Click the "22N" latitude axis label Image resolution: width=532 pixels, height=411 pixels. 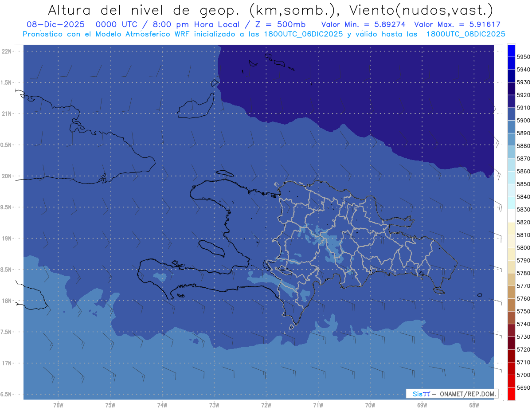[7, 51]
